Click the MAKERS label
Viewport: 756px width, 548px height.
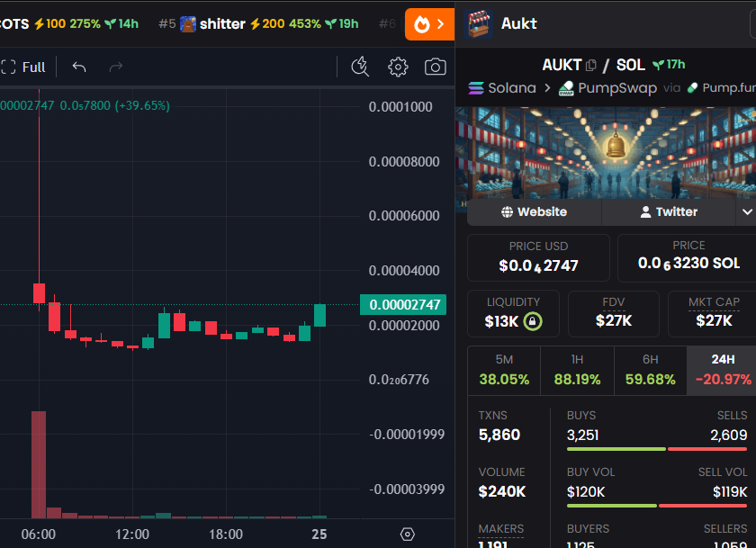(501, 529)
